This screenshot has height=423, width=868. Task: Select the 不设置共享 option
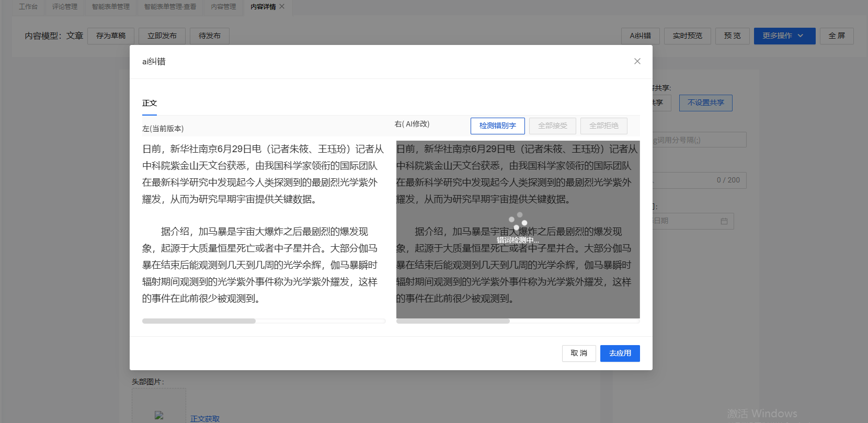click(x=705, y=103)
